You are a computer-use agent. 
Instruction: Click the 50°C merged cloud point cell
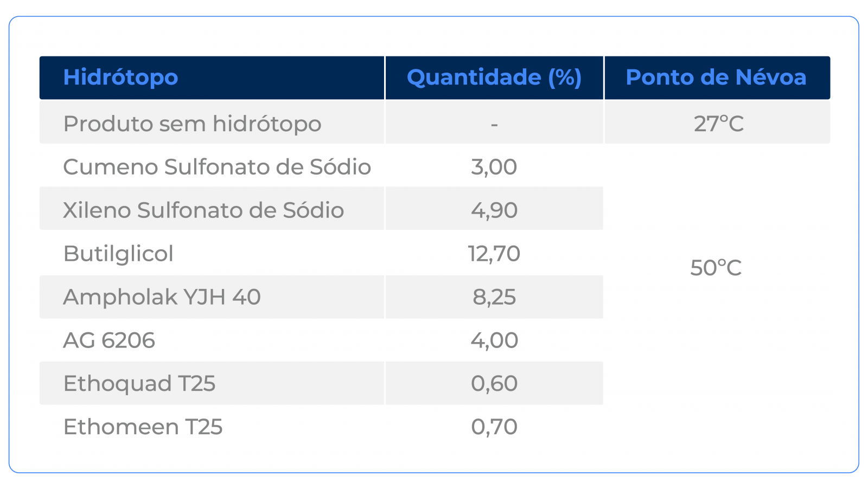tap(716, 268)
